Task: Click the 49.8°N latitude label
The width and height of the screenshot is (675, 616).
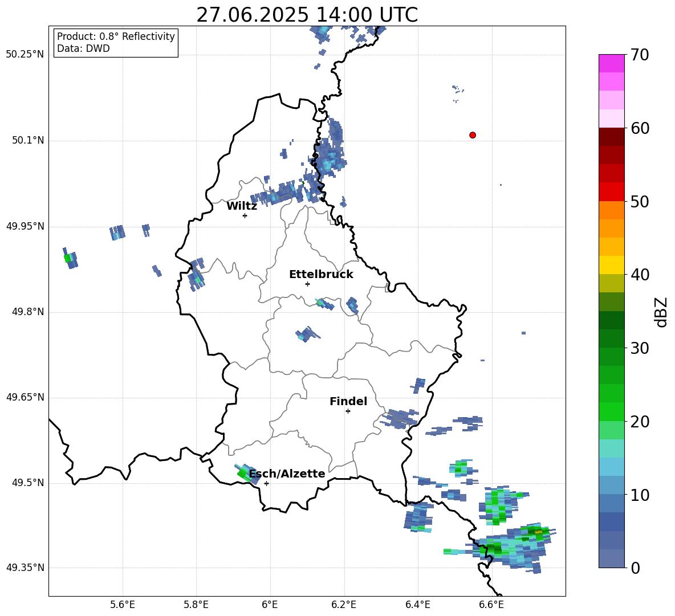Action: click(x=29, y=312)
